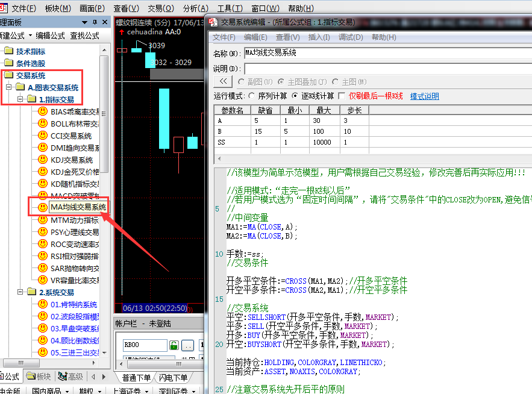Open the 条件选股 folder icon

click(x=9, y=63)
